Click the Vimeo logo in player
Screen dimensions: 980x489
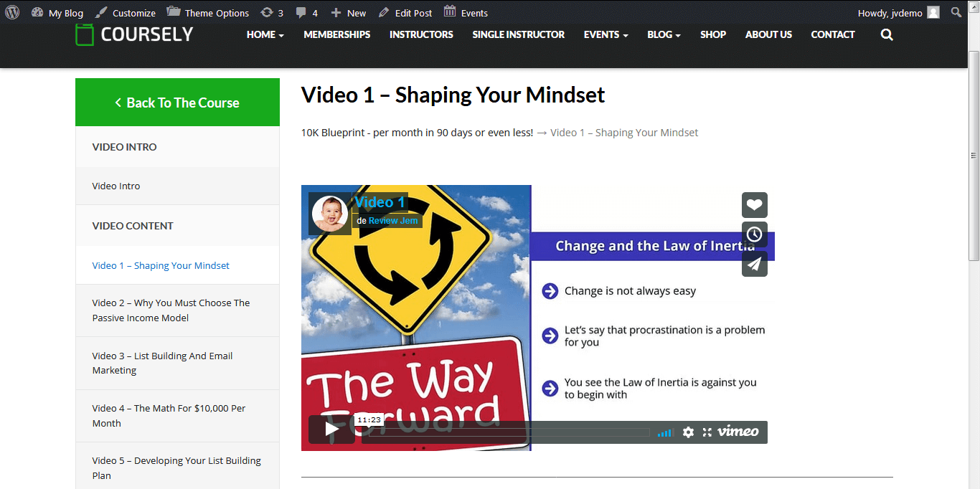[x=738, y=432]
